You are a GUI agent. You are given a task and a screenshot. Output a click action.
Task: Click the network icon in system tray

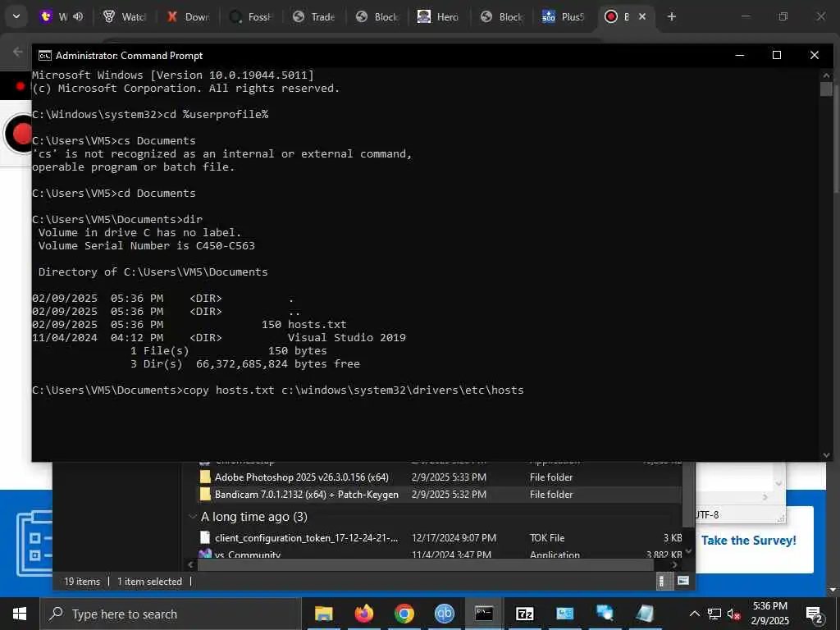[x=714, y=614]
